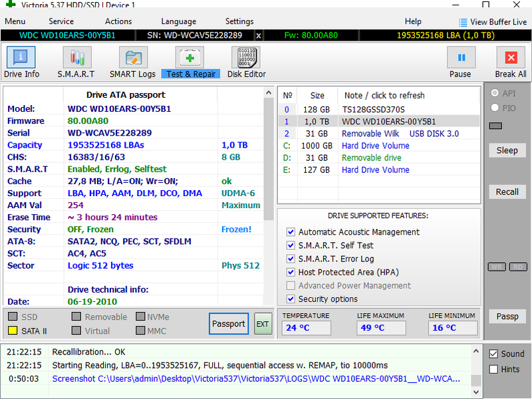Click the Virtual indicator box

pos(76,331)
